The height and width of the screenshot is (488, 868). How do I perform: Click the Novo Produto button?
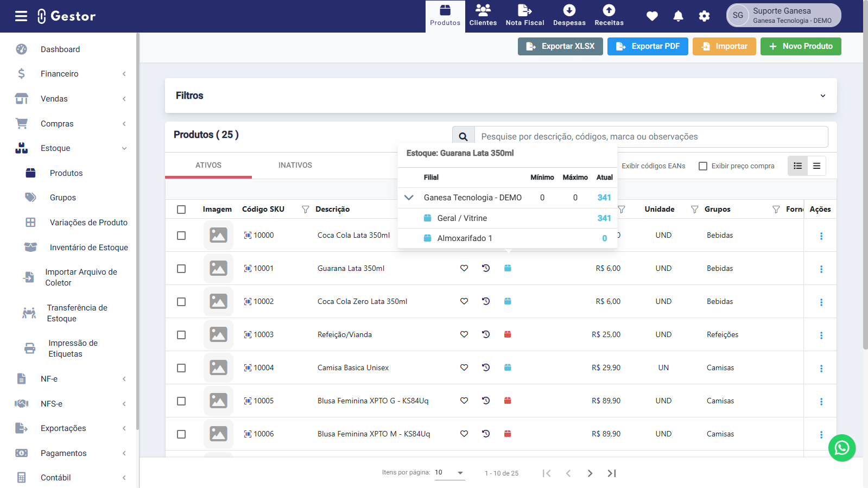(800, 47)
